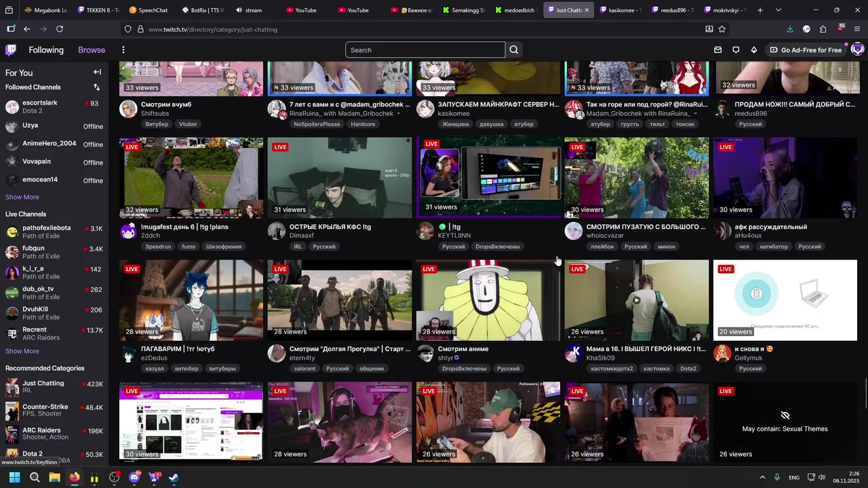Show more live channels
Viewport: 868px width, 488px height.
(x=22, y=350)
